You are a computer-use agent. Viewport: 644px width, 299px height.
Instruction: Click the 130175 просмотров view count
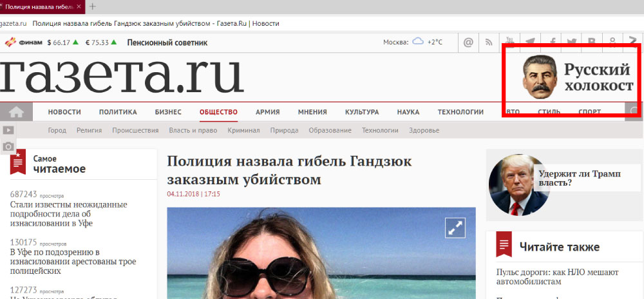pyautogui.click(x=38, y=242)
